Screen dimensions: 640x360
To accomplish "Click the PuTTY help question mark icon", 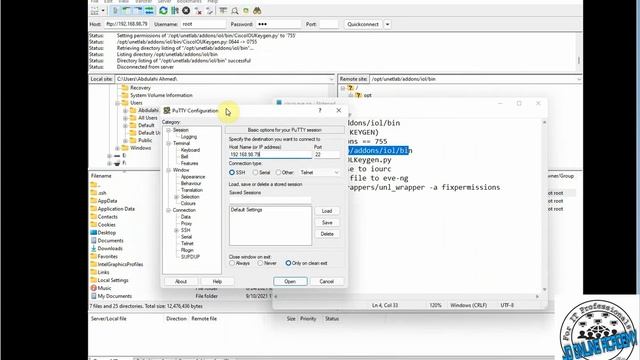I will point(320,110).
